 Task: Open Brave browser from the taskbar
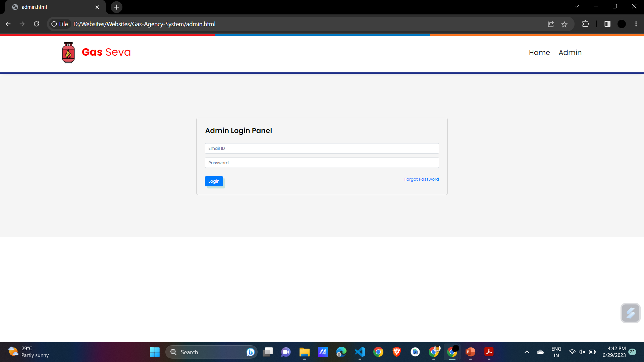coord(396,352)
